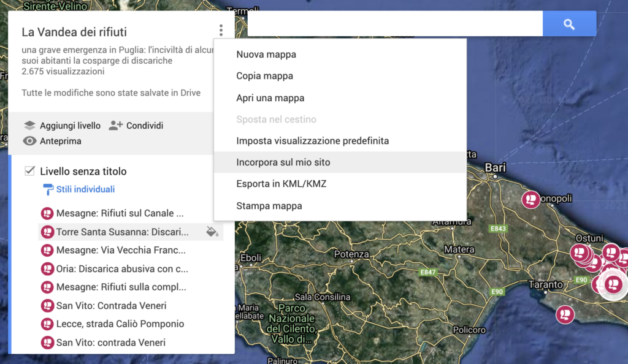
Task: Select Mesagne: Via Vecchia Franc... entry
Action: pos(121,251)
